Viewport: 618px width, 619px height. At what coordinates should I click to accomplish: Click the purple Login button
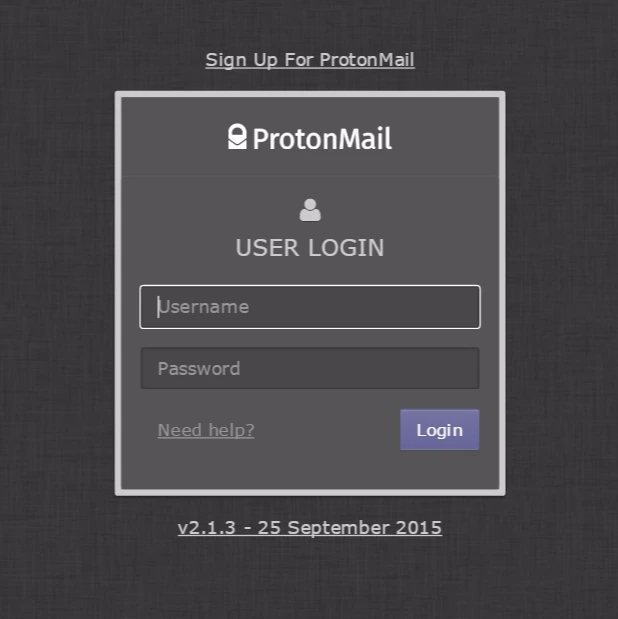[x=440, y=430]
